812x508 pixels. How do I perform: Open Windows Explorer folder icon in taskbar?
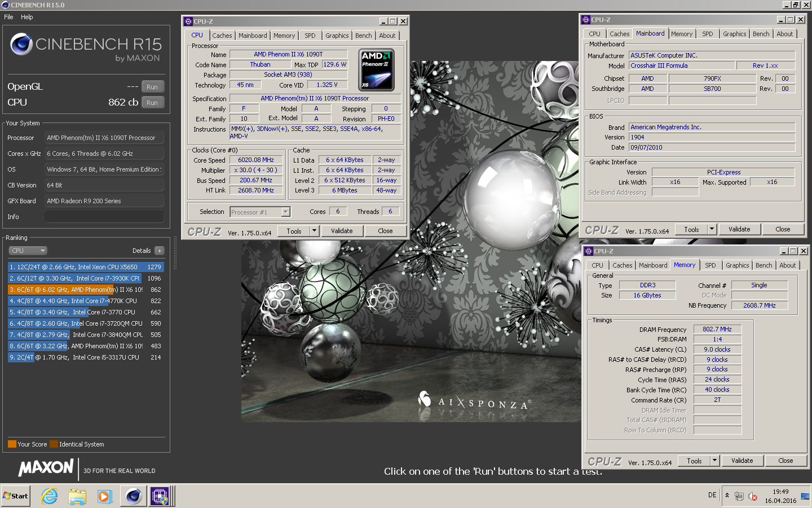click(x=77, y=496)
